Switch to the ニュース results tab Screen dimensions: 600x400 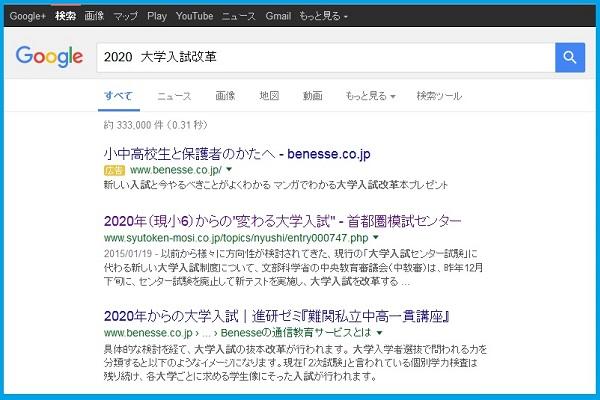tap(174, 96)
